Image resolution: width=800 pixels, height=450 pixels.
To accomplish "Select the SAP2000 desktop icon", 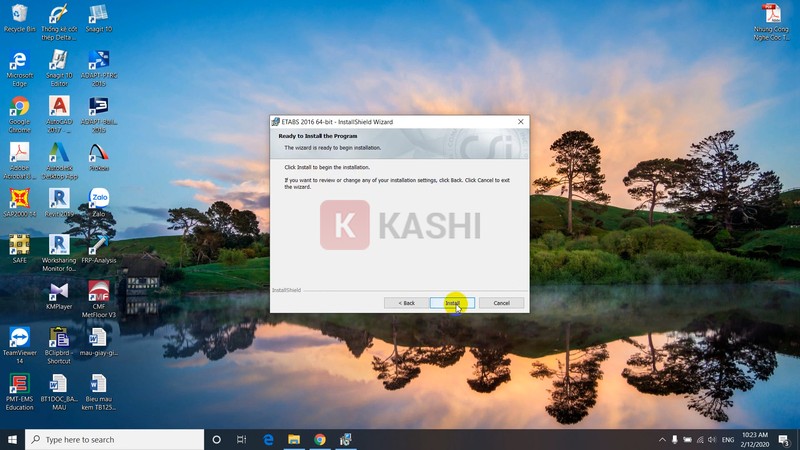I will 19,198.
